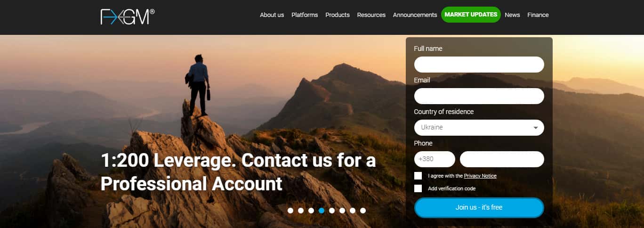Click the active blue carousel dot
The height and width of the screenshot is (228, 644).
(x=322, y=211)
